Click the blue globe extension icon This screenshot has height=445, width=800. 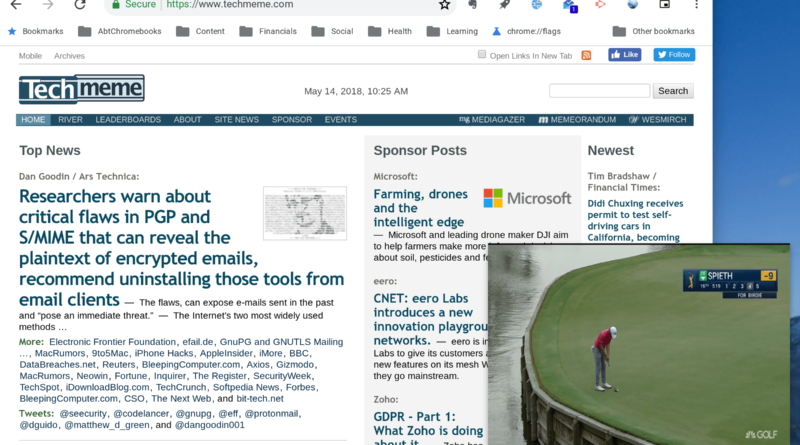[633, 5]
